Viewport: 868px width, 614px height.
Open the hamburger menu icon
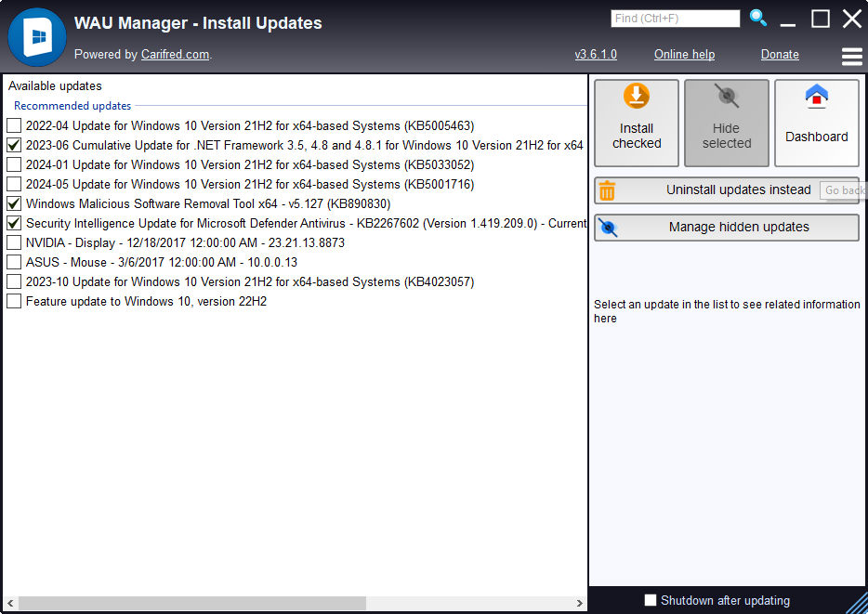852,56
